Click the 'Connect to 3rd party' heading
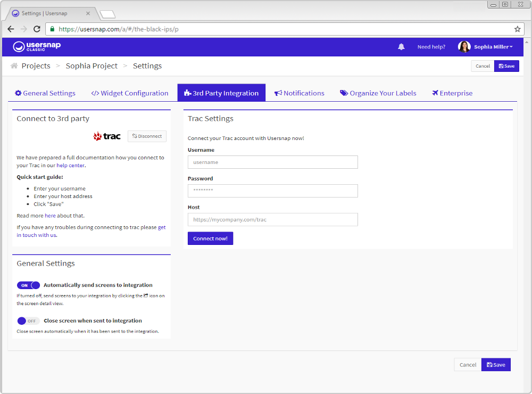The width and height of the screenshot is (532, 394). tap(53, 119)
